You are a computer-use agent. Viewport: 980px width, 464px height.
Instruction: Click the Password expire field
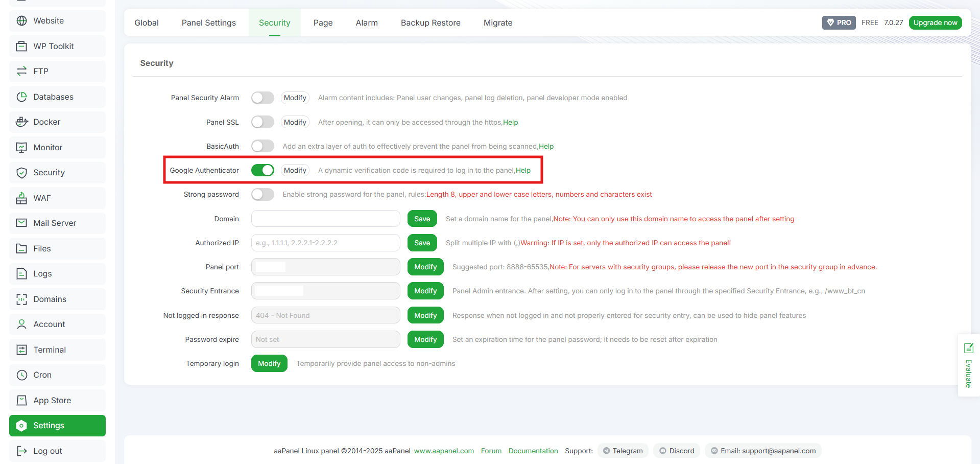tap(326, 339)
